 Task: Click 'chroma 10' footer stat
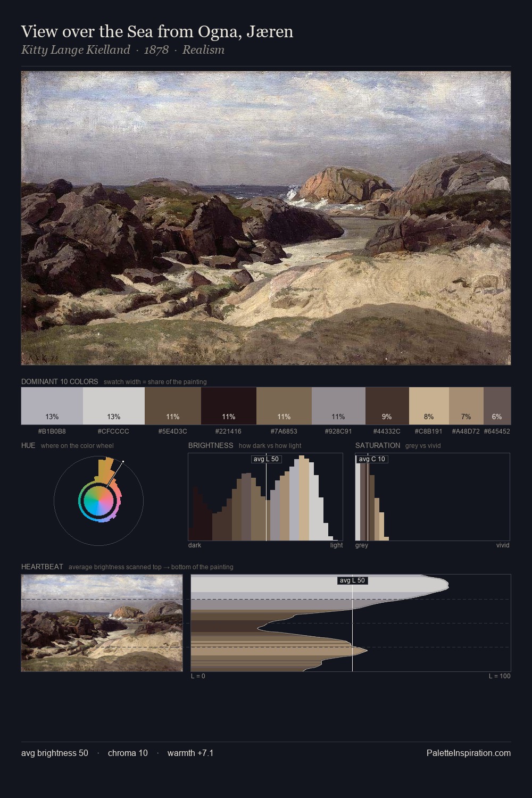click(x=128, y=753)
